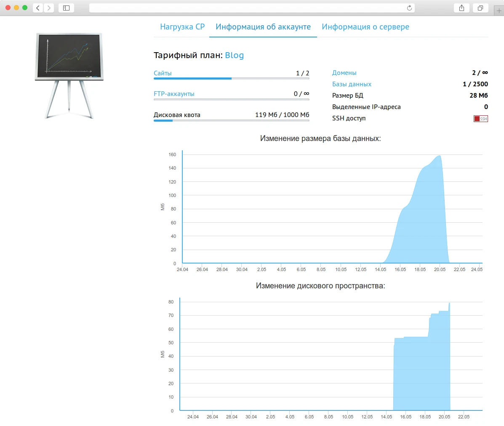Click the red SSH access icon
The image size is (504, 426).
[x=480, y=119]
